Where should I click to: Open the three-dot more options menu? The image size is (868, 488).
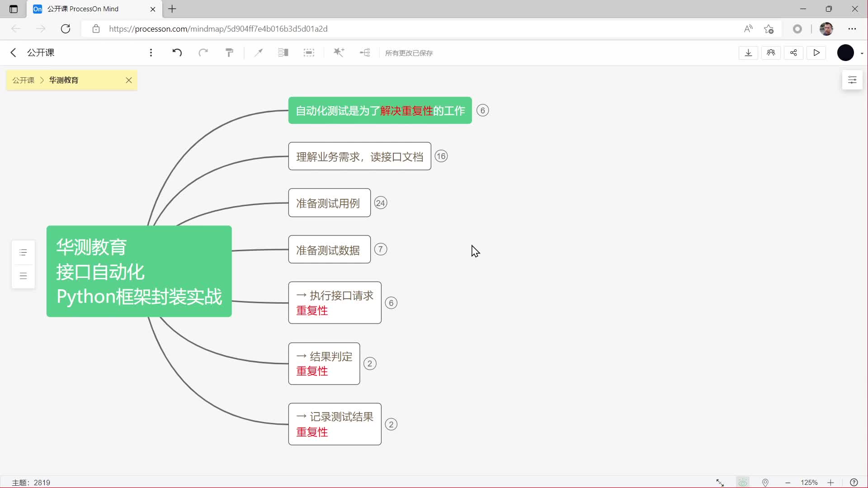pos(151,53)
